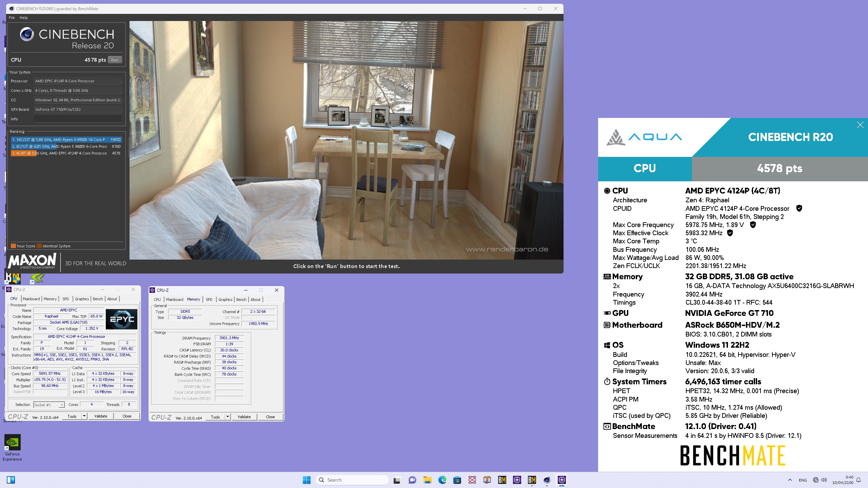Screen dimensions: 868x488
Task: Click Validate in CPU-Z Memory window
Action: [244, 417]
